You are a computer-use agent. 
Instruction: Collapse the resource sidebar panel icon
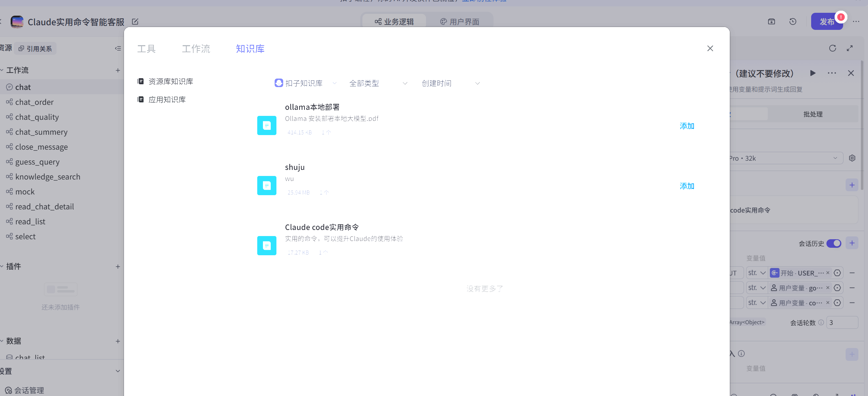pos(118,48)
